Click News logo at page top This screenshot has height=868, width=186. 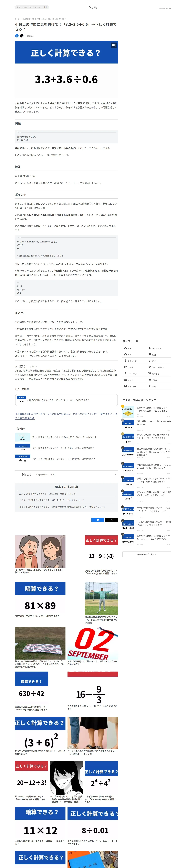[93, 7]
